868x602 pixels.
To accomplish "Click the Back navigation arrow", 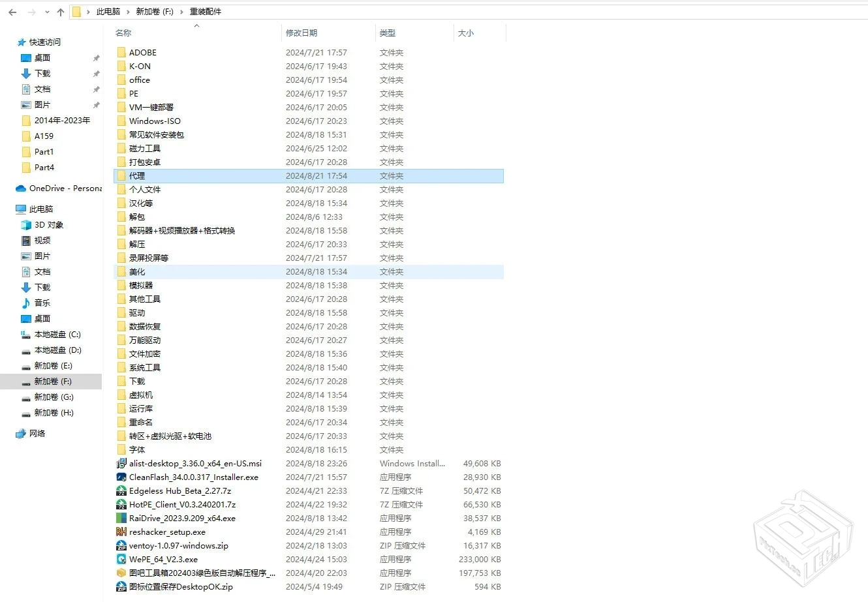I will point(12,12).
